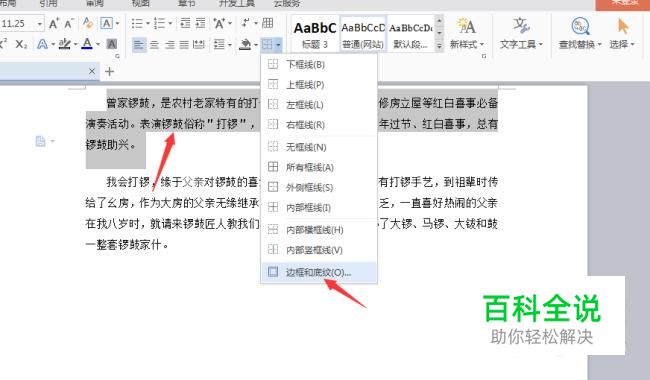The width and height of the screenshot is (650, 380).
Task: Open 新样式 new style button
Action: pos(467,33)
